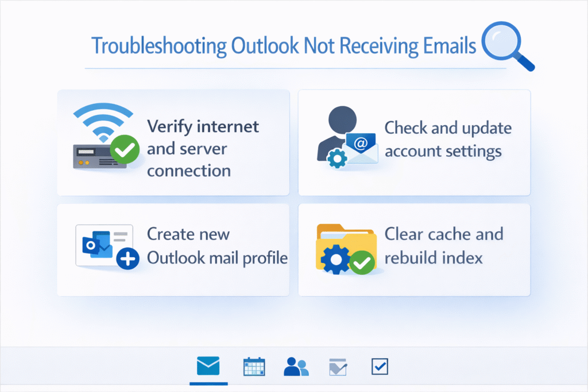Toggle the checkbox icon in the bottom bar
Screen dimensions: 588x392
[380, 366]
